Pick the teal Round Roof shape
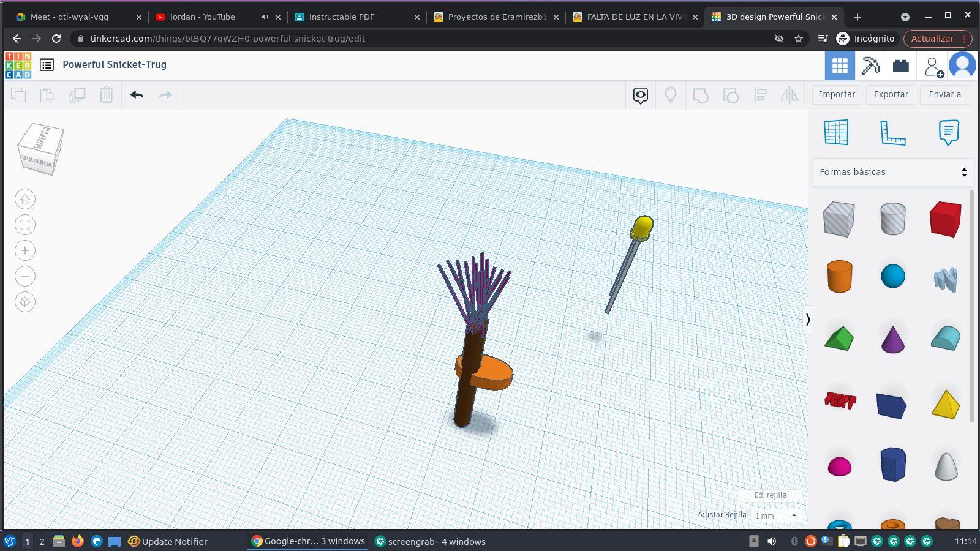 point(946,338)
